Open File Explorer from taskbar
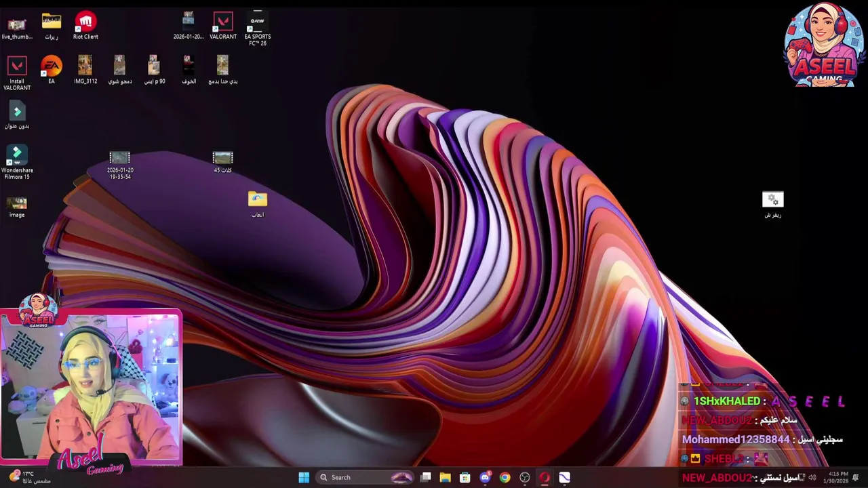Image resolution: width=868 pixels, height=488 pixels. 446,477
